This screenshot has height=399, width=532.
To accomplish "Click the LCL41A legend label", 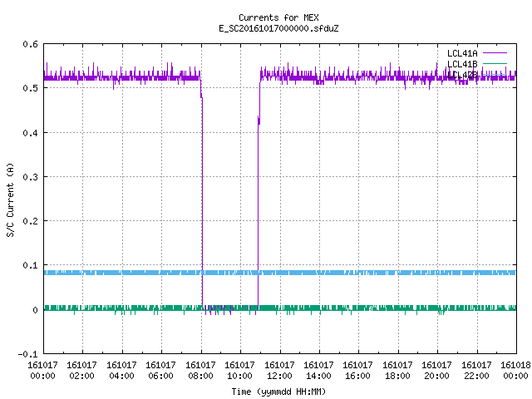I will (x=462, y=53).
